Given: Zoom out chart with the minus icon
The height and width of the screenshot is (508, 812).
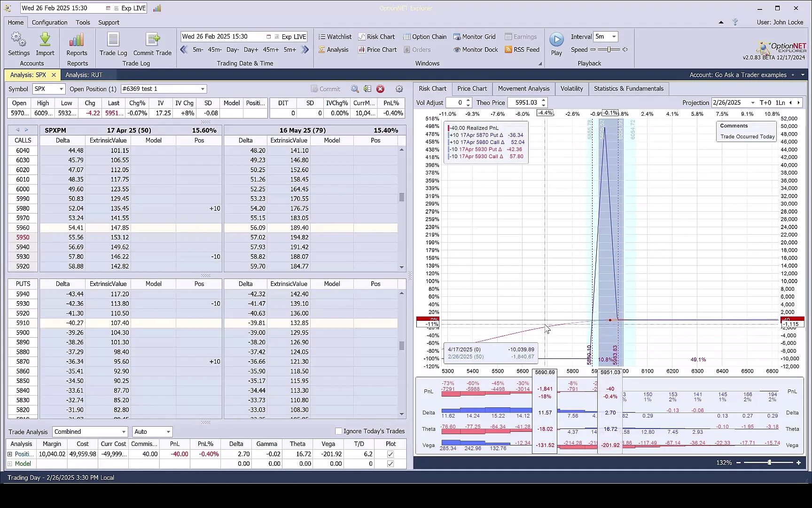Looking at the screenshot, I should (738, 463).
